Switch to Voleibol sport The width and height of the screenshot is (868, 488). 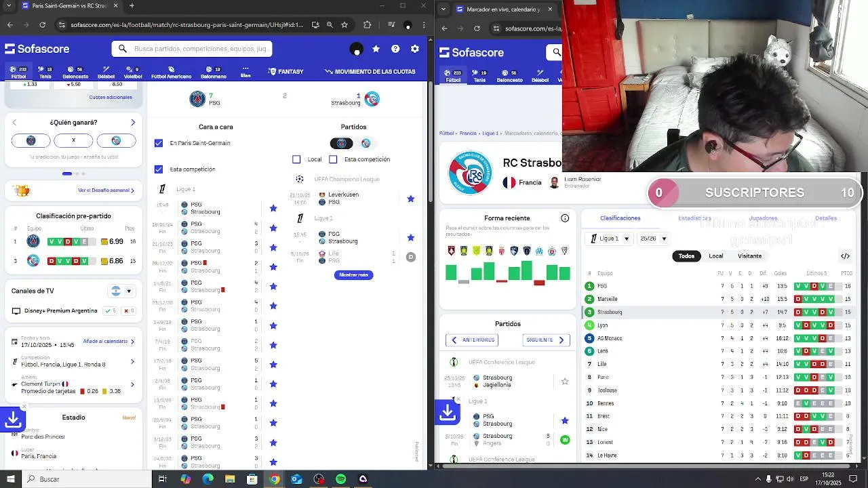click(133, 73)
